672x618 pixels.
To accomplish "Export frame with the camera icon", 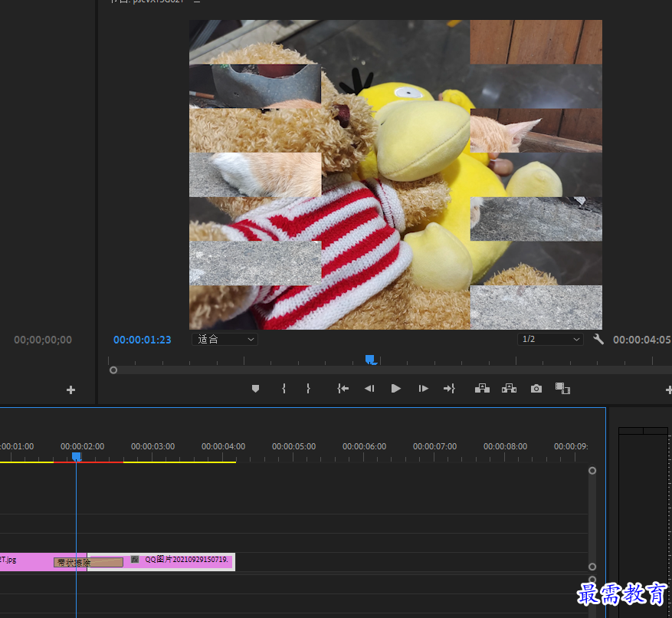I will tap(536, 389).
